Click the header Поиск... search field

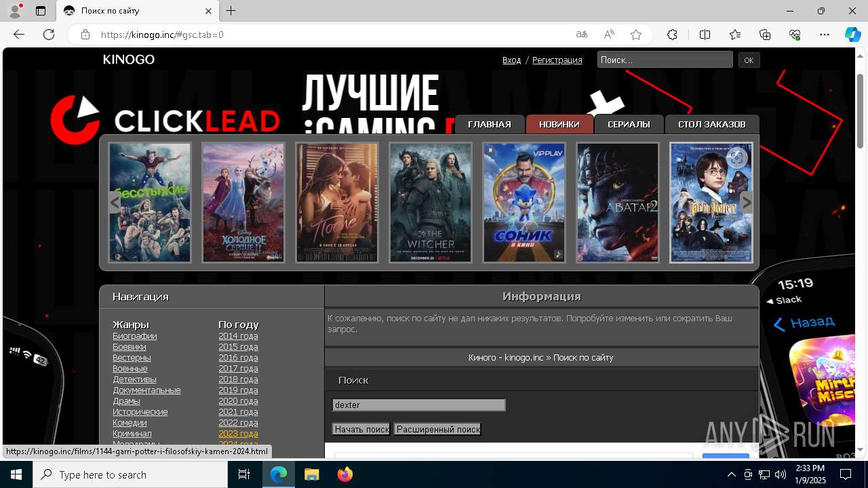pyautogui.click(x=665, y=60)
